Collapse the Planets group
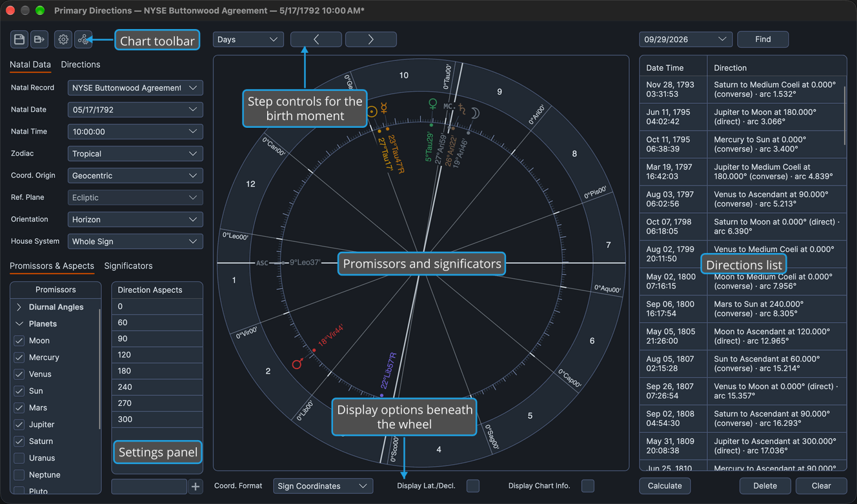 click(19, 324)
